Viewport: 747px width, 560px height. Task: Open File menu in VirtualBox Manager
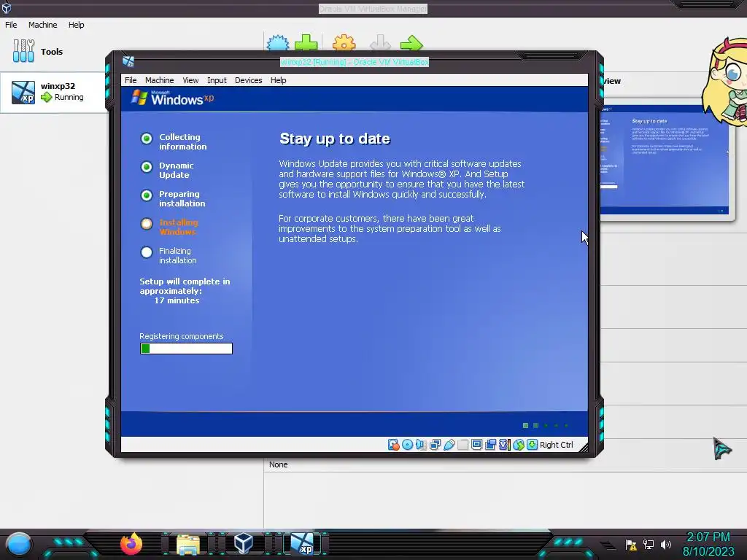(11, 25)
